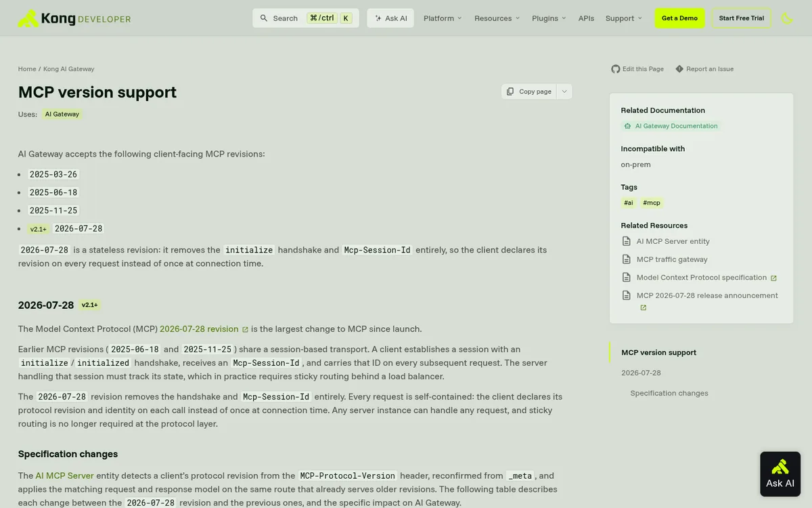Open the AI MCP Server inline link

(x=64, y=475)
